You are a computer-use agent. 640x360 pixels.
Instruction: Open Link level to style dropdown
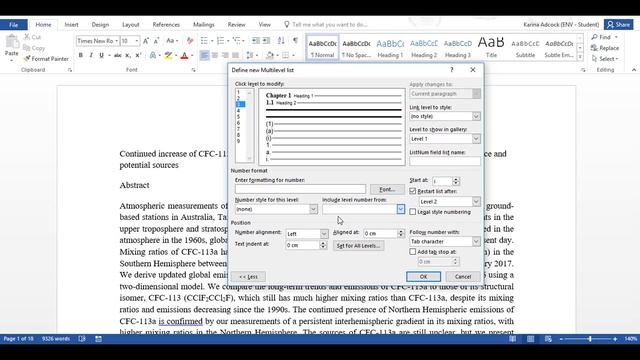476,116
